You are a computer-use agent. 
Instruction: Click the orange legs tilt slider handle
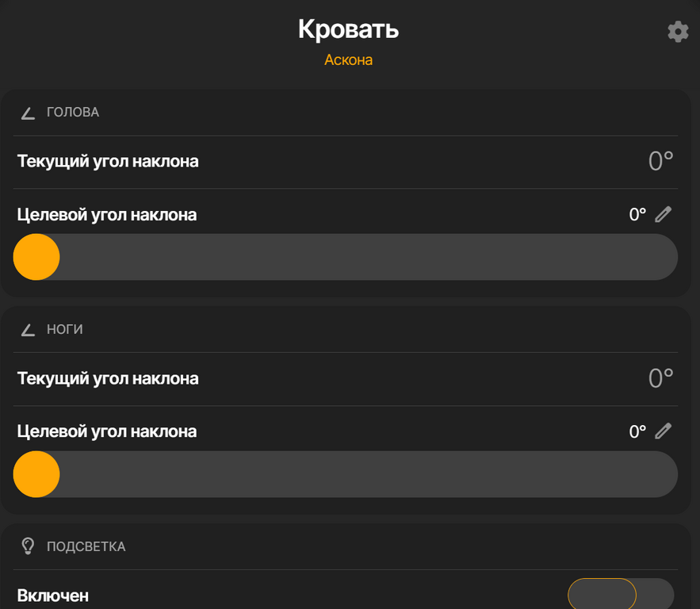(36, 474)
